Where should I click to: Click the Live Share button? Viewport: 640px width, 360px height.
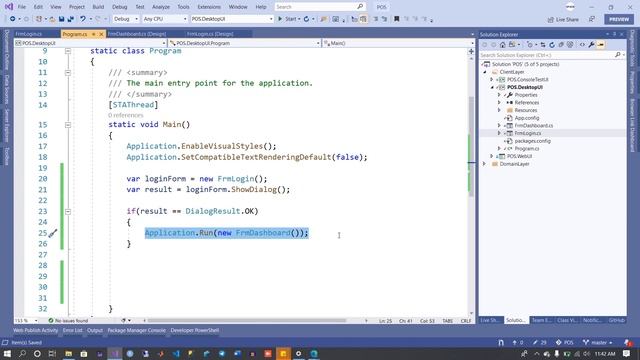[563, 19]
